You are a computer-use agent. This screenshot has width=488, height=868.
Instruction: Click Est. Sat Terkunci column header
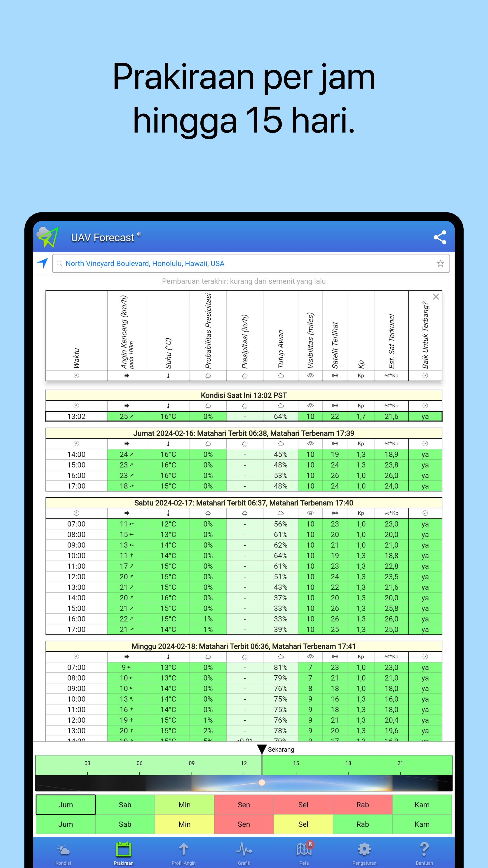[x=391, y=331]
